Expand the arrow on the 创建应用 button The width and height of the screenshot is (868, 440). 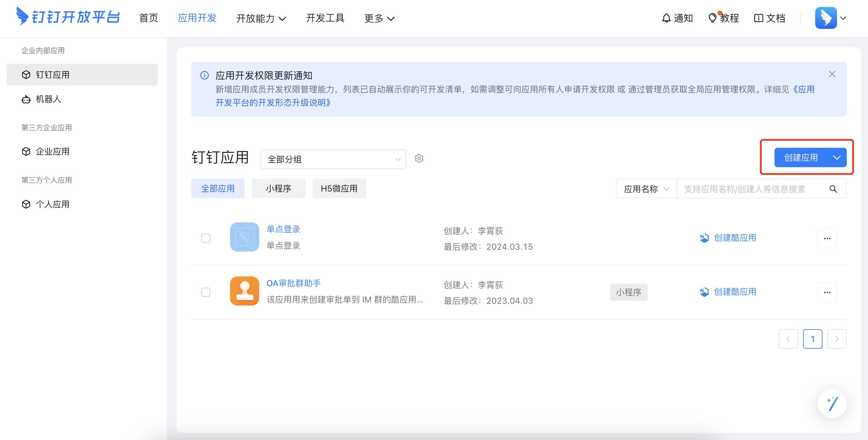tap(837, 157)
